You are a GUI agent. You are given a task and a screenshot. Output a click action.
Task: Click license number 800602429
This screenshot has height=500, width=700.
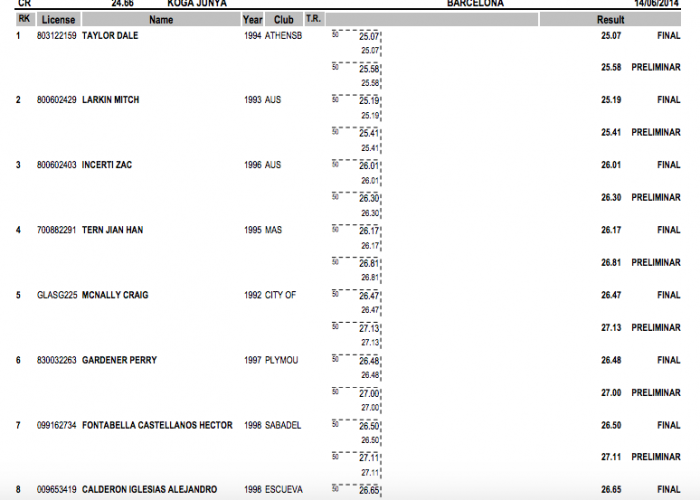tap(57, 100)
